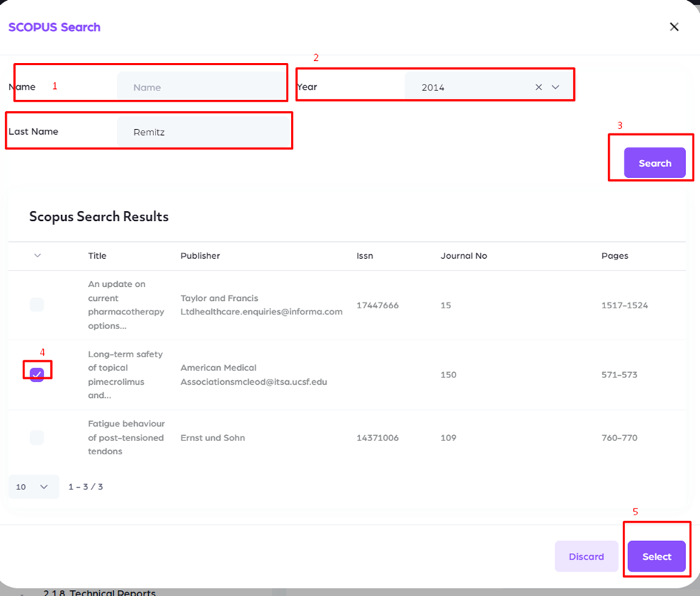Click the Discard button
Image resolution: width=700 pixels, height=596 pixels.
coord(586,557)
